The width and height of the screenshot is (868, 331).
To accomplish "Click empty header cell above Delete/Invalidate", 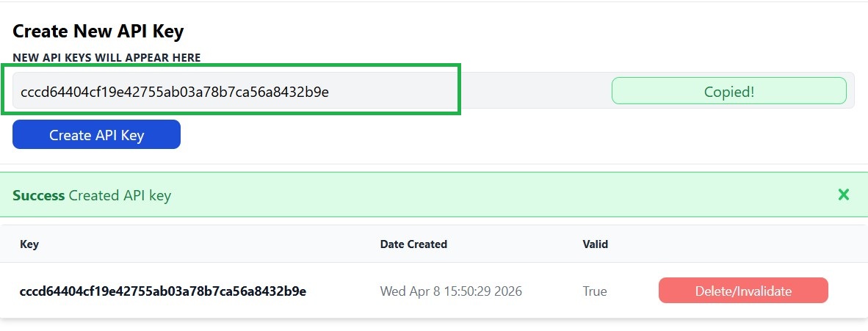I will [x=743, y=244].
